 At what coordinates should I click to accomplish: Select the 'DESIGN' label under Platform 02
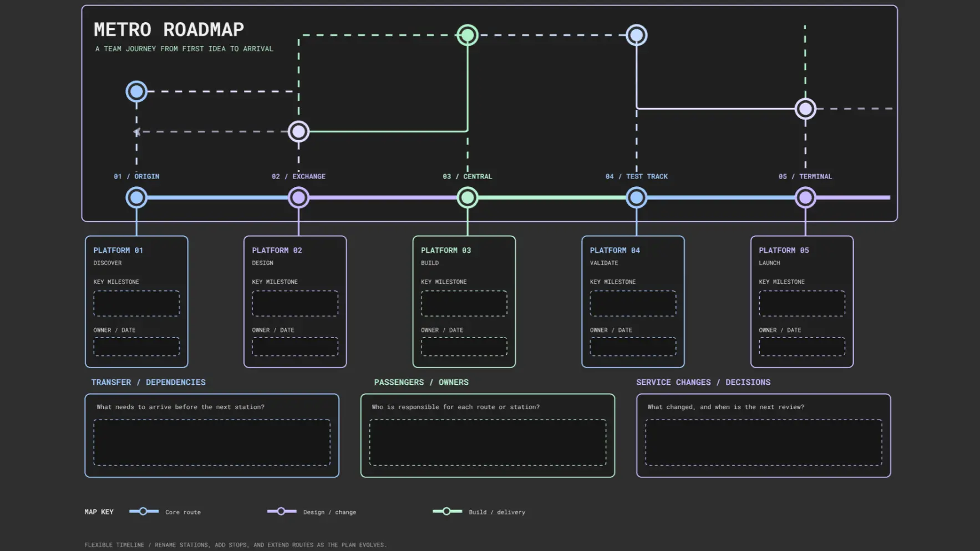[262, 263]
